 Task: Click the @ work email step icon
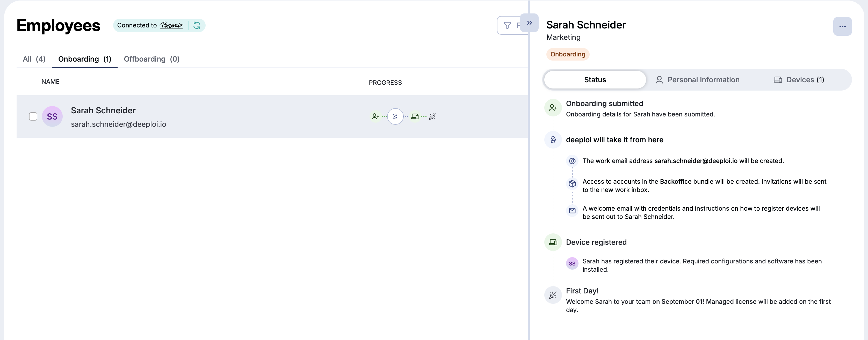(x=572, y=161)
